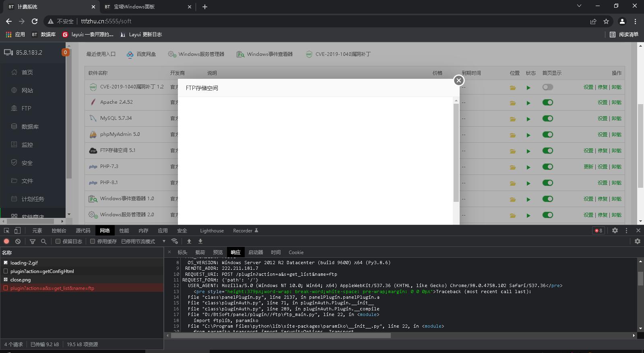Image resolution: width=644 pixels, height=353 pixels.
Task: Open DevTools more options menu
Action: 626,230
